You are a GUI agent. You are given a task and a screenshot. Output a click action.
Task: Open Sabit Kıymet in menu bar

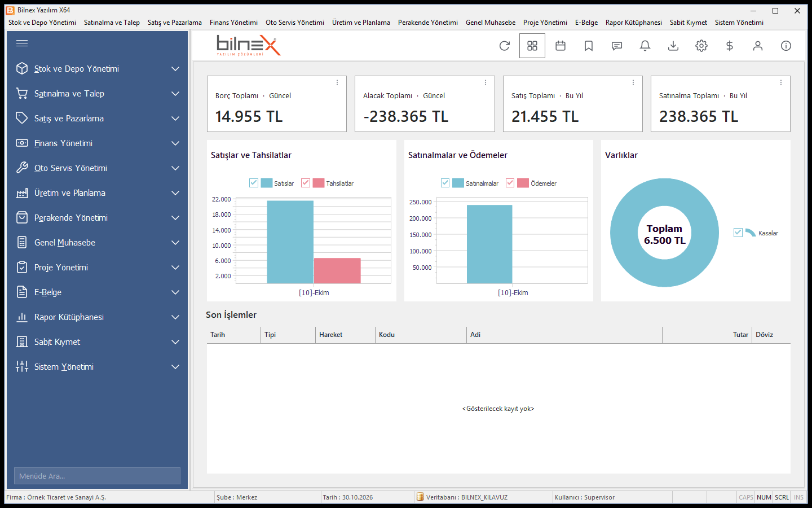tap(689, 23)
